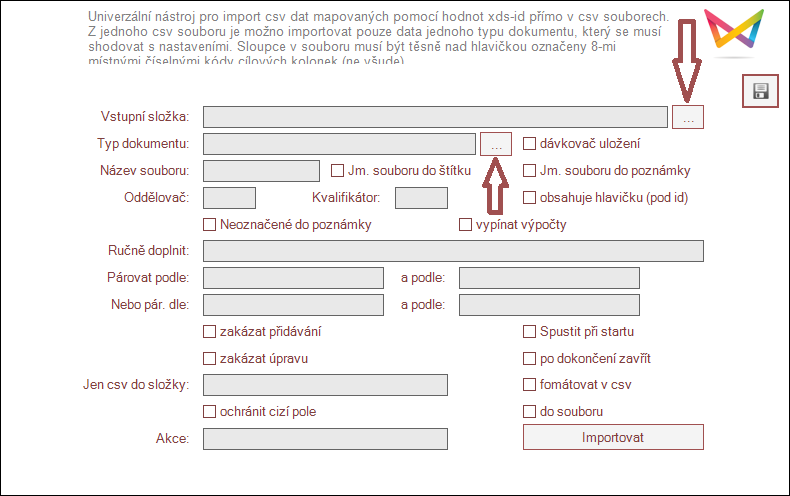Check Jm. souboru do poznámky
The width and height of the screenshot is (790, 496).
tap(530, 171)
